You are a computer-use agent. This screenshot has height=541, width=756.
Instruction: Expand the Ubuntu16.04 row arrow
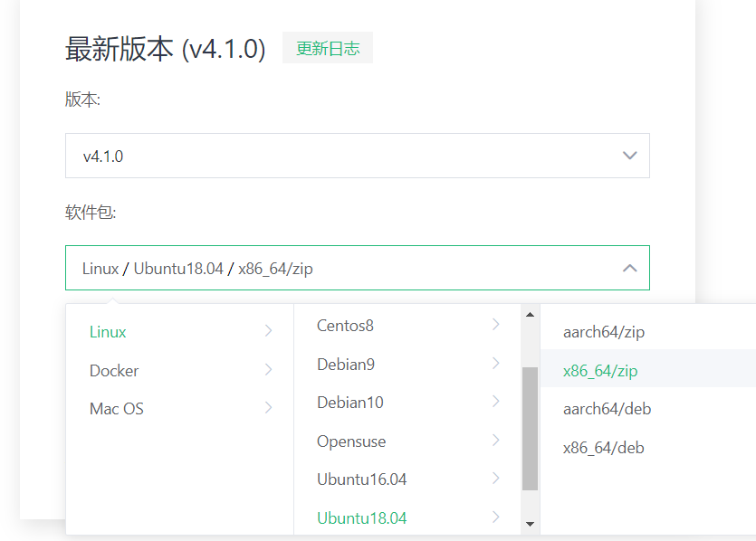coord(495,478)
